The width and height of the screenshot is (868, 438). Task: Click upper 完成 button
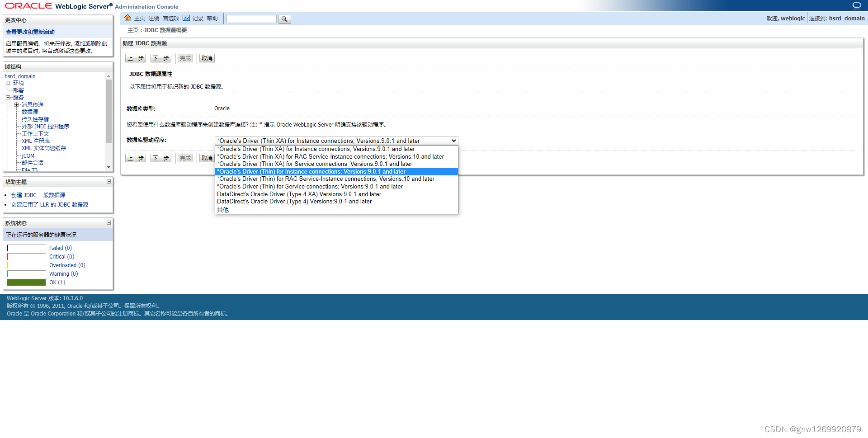tap(185, 58)
